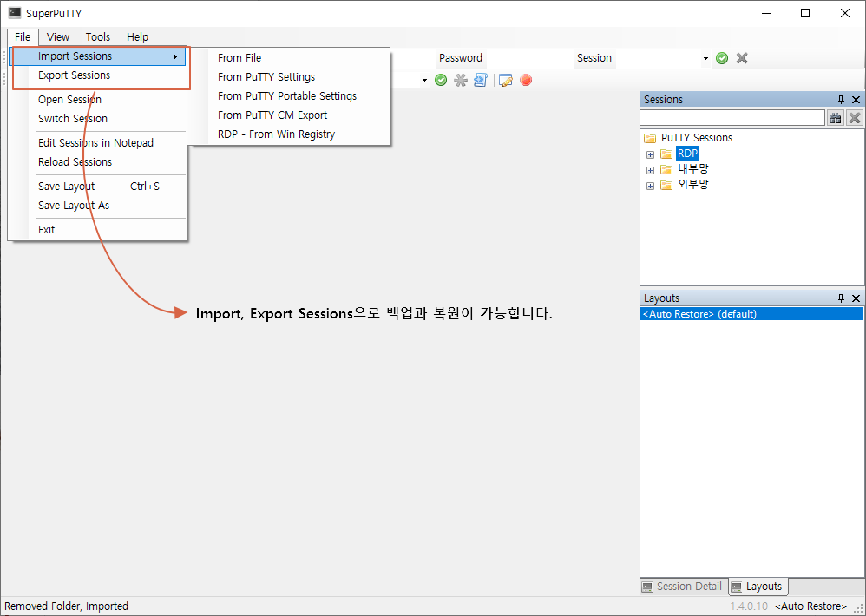
Task: Select RDP - From Win Registry option
Action: tap(289, 134)
